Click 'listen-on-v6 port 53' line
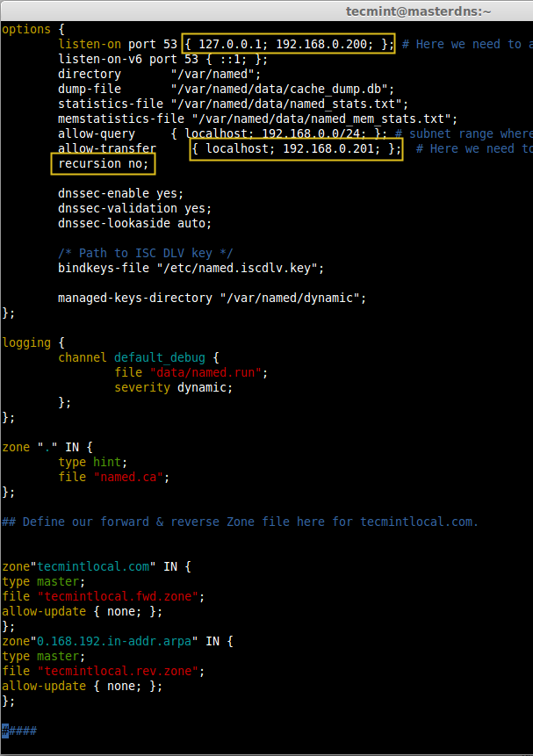Screen dimensions: 533x756 [162, 60]
